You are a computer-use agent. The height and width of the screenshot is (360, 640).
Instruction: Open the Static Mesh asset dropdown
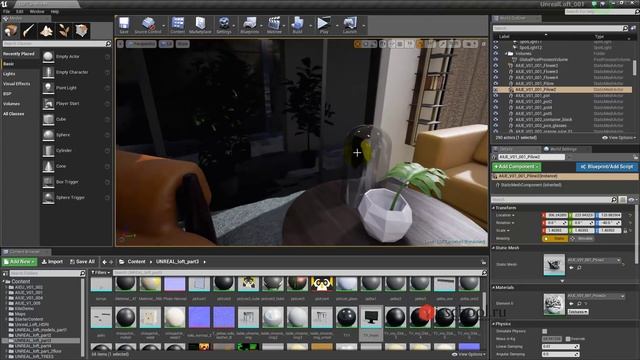(594, 260)
